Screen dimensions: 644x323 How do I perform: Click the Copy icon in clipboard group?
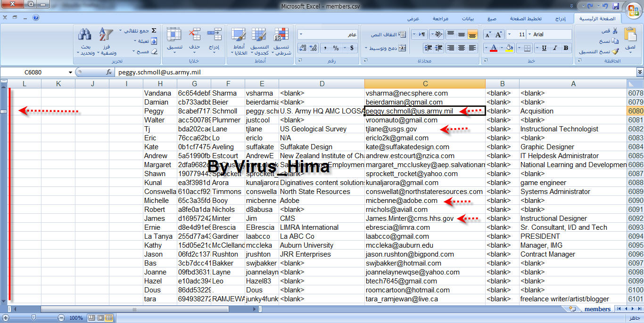click(615, 41)
